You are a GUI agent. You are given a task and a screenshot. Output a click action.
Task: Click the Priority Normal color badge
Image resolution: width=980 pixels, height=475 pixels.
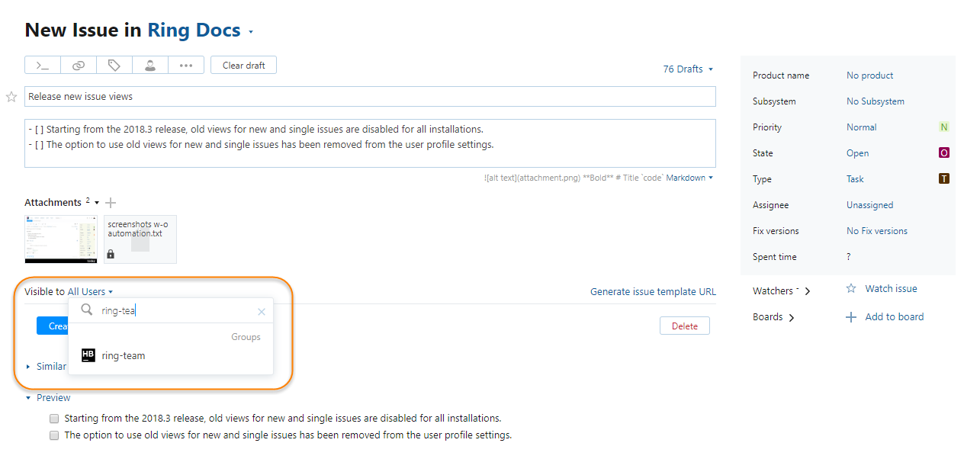pos(944,127)
